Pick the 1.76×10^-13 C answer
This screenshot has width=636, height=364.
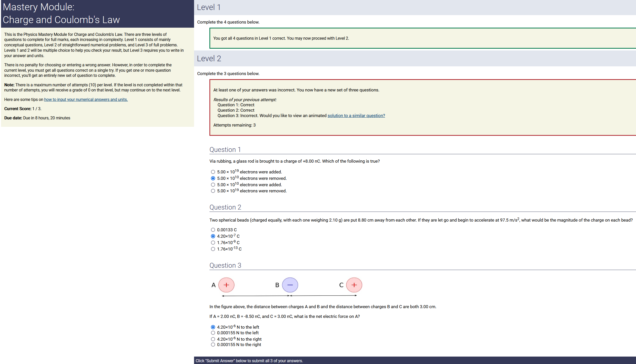click(x=213, y=249)
